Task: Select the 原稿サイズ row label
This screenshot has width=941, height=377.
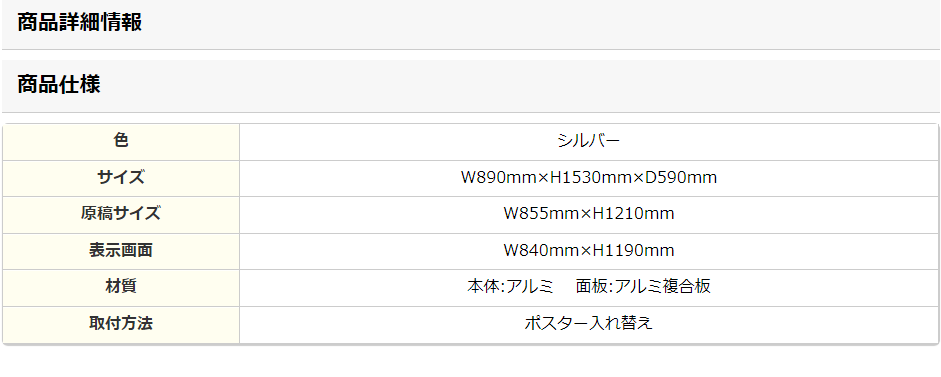Action: coord(121,214)
